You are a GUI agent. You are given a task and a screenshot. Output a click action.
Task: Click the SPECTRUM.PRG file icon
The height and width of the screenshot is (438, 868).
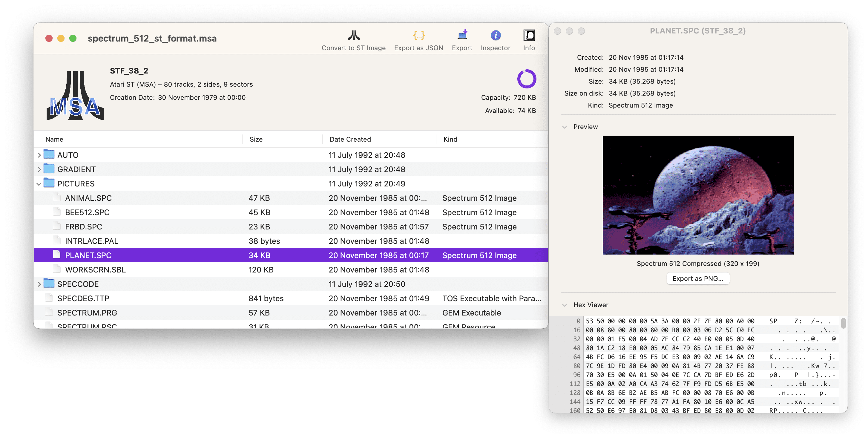[x=49, y=312]
